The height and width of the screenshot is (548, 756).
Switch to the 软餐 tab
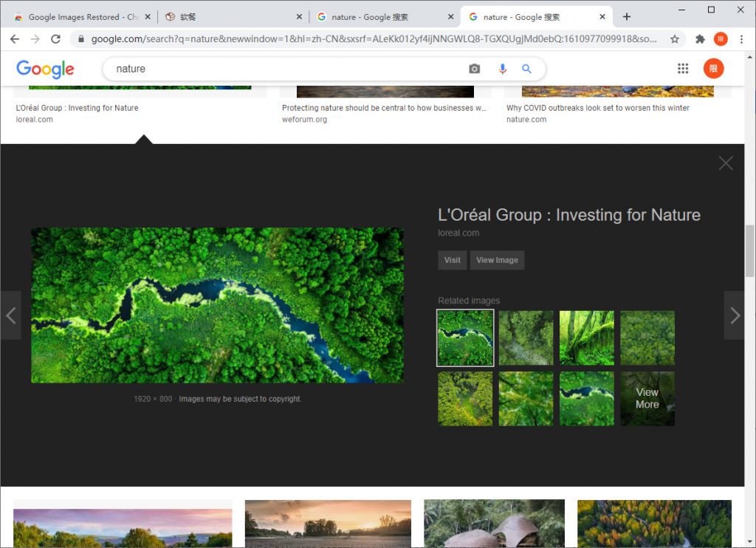coord(229,17)
